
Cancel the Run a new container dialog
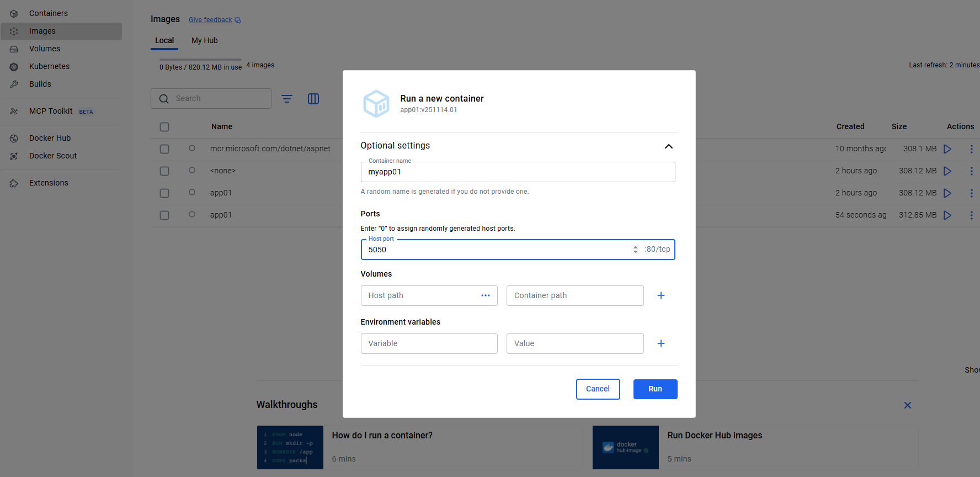tap(598, 389)
